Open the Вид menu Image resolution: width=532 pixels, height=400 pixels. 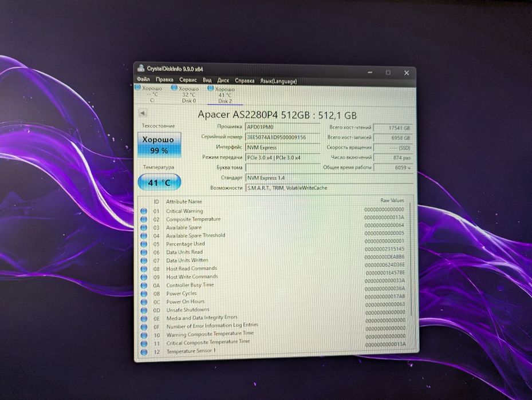pyautogui.click(x=207, y=80)
